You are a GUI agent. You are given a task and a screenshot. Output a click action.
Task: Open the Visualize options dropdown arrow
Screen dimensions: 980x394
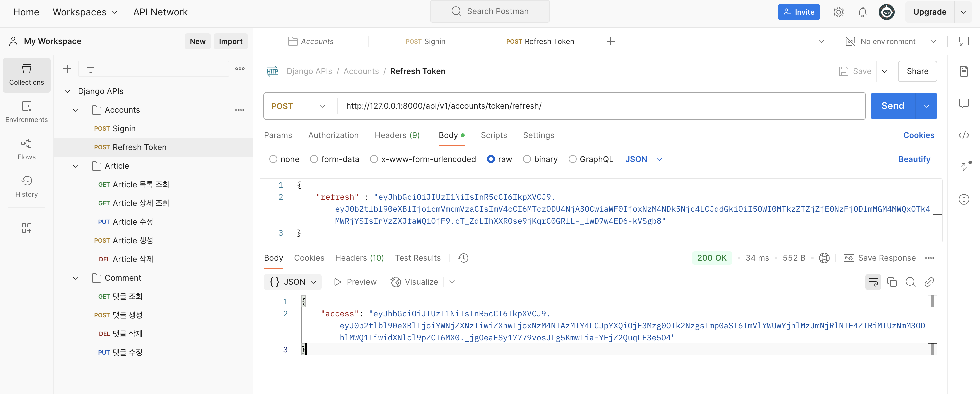click(x=452, y=282)
